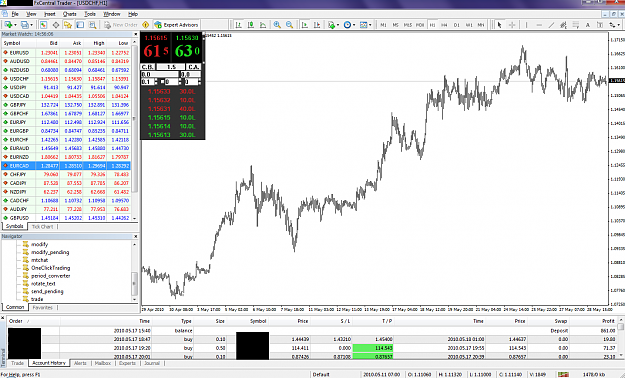Click the Navigator vertical scrollbar
Screen dimensions: 625x378
pos(134,271)
